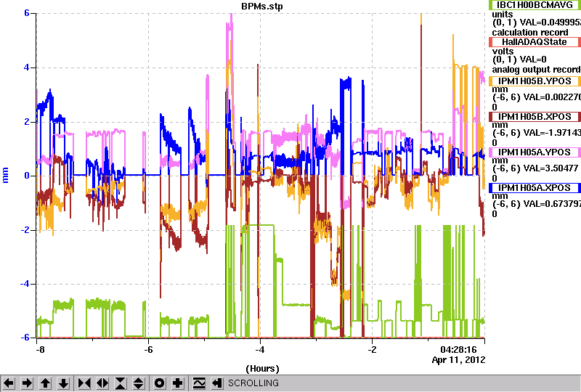Select the IBC1H00BCMAVG curve in the legend

pyautogui.click(x=535, y=5)
